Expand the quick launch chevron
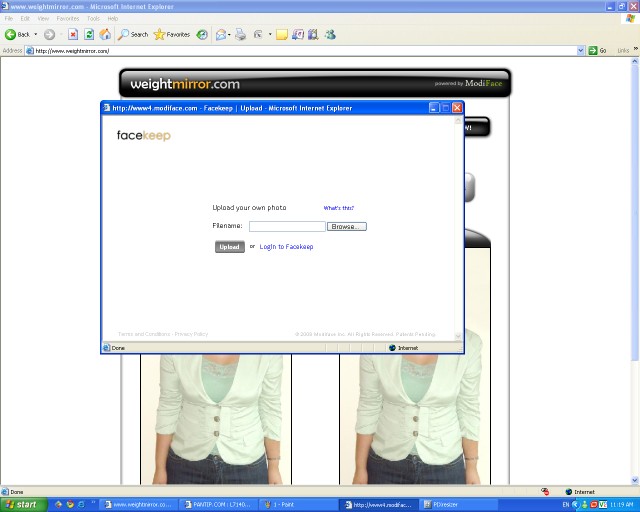The height and width of the screenshot is (512, 640). click(93, 502)
